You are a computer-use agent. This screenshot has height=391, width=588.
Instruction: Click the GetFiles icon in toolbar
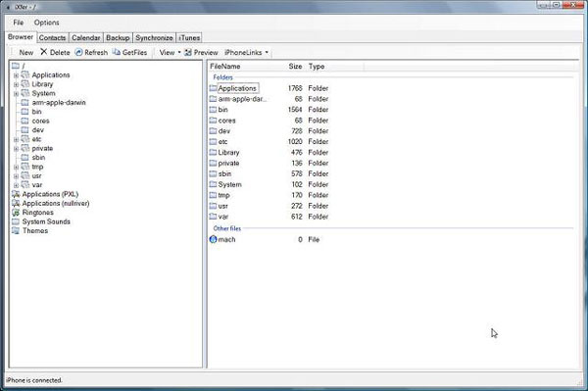point(117,52)
